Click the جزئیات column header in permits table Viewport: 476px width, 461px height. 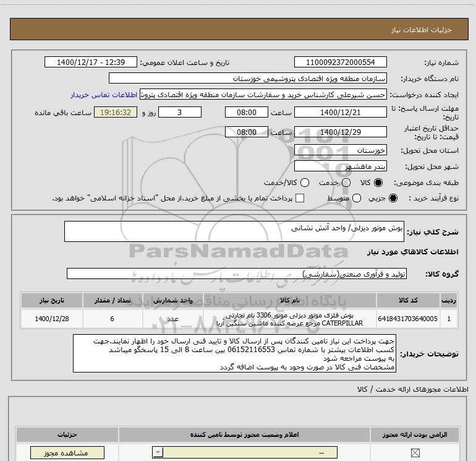pos(67,434)
